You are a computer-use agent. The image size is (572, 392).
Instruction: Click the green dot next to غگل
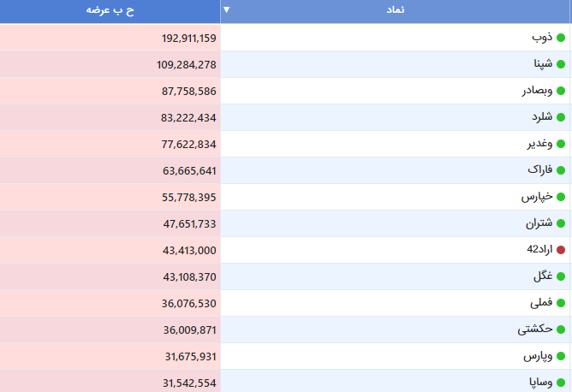point(561,276)
